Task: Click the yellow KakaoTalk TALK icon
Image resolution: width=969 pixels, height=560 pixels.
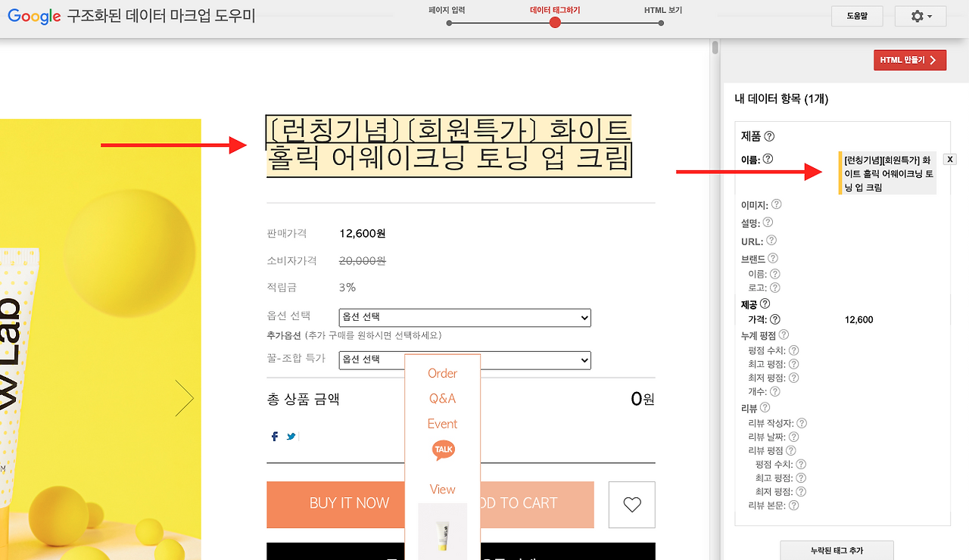Action: tap(442, 449)
